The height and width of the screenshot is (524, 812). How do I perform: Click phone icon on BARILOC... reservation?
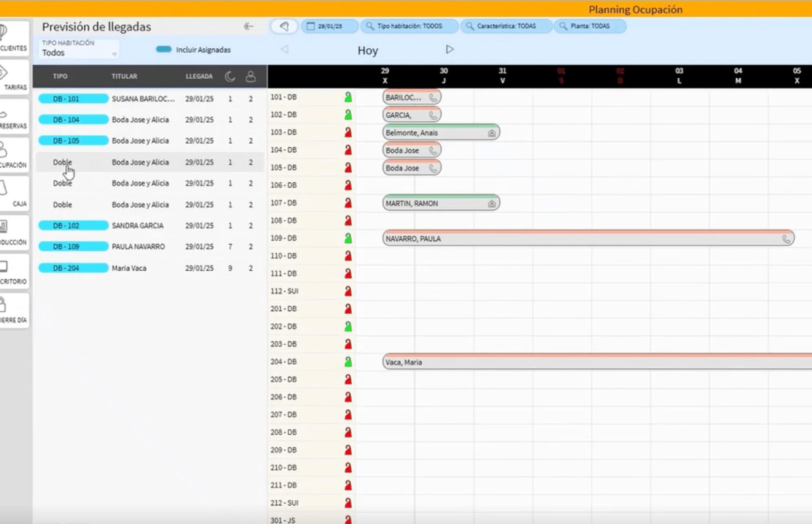click(x=433, y=97)
